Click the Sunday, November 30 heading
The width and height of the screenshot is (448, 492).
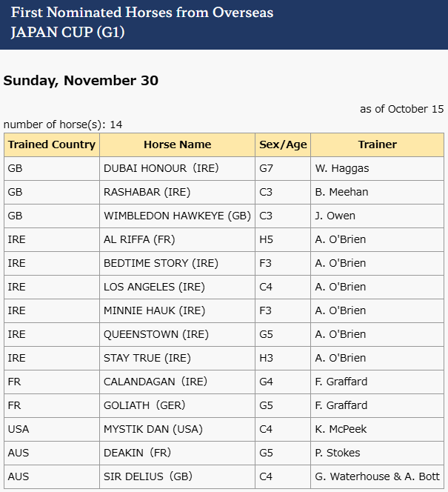pos(81,81)
